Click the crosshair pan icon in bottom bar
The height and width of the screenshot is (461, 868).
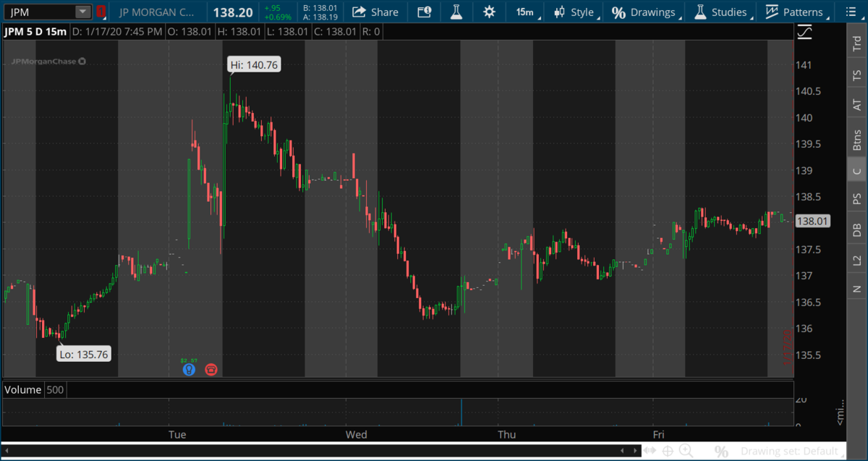[x=668, y=452]
